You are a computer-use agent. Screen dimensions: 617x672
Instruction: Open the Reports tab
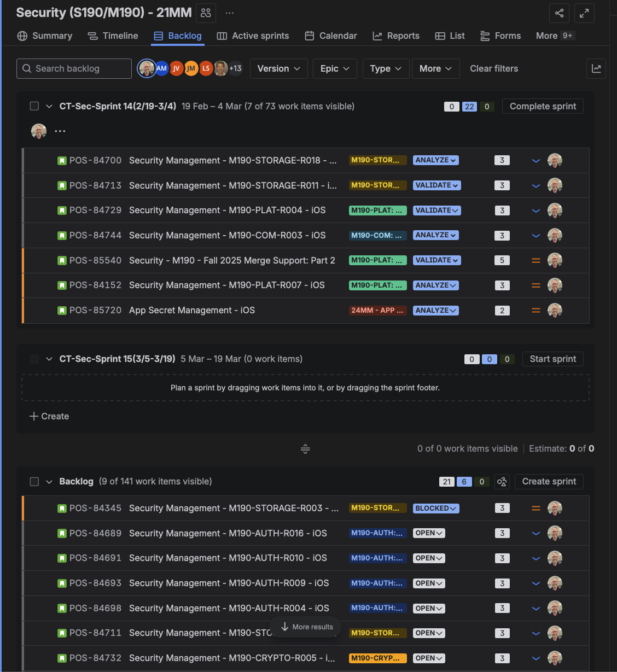click(396, 36)
